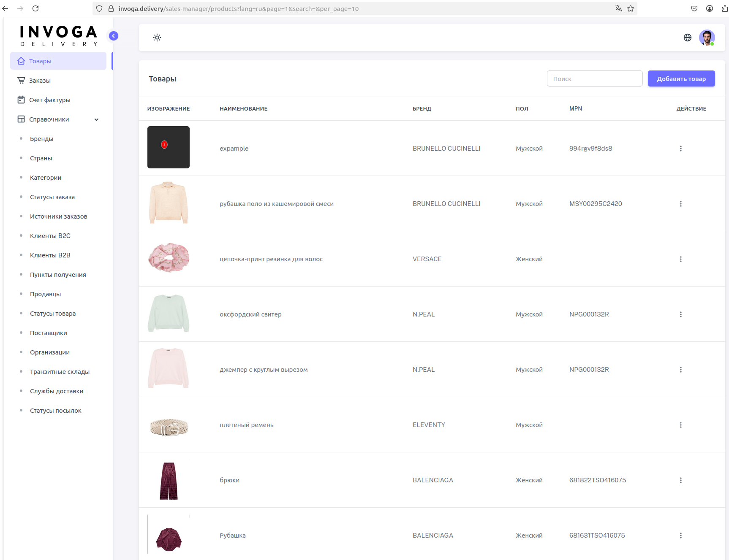The image size is (729, 560).
Task: Go back with browser back arrow
Action: (5, 8)
